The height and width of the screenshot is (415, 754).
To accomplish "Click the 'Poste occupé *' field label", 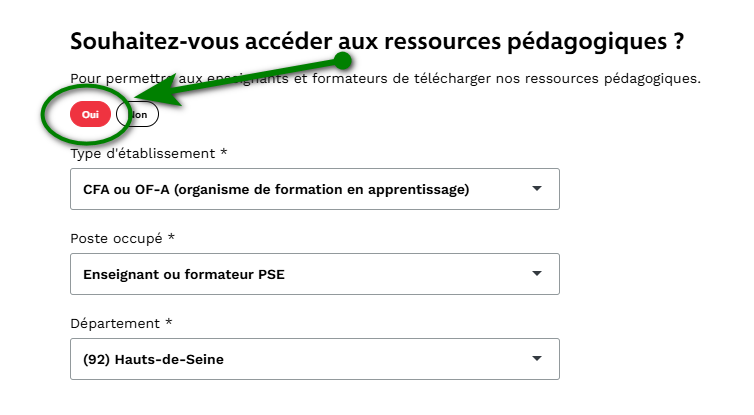I will point(122,238).
